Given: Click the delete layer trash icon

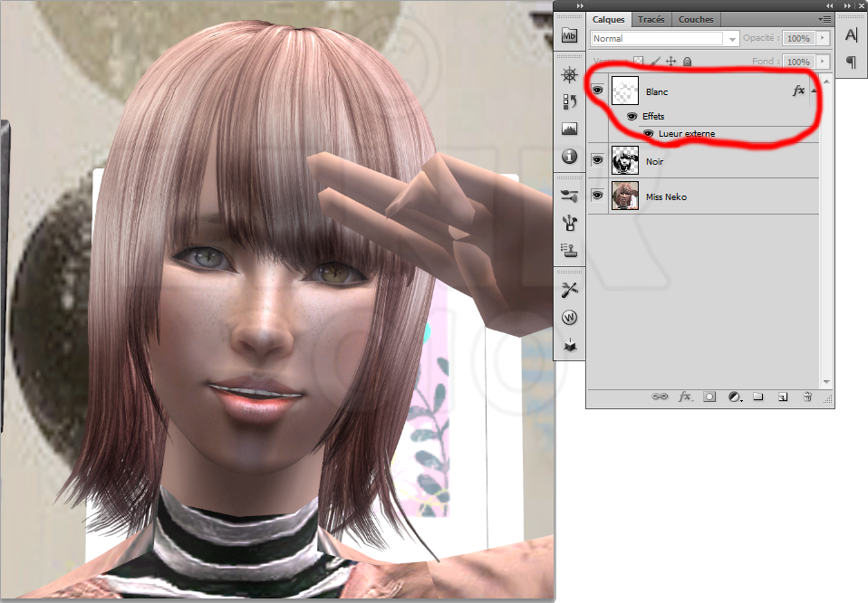Looking at the screenshot, I should [806, 397].
